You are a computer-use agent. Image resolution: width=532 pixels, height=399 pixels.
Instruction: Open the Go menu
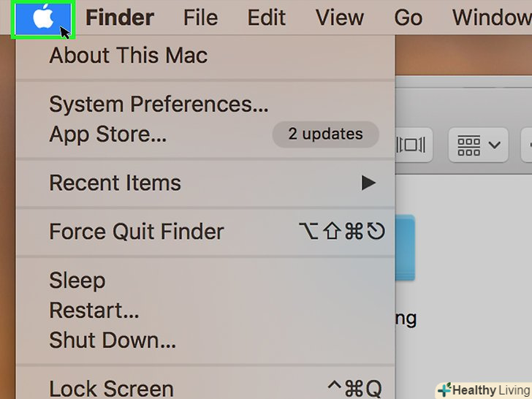point(408,17)
